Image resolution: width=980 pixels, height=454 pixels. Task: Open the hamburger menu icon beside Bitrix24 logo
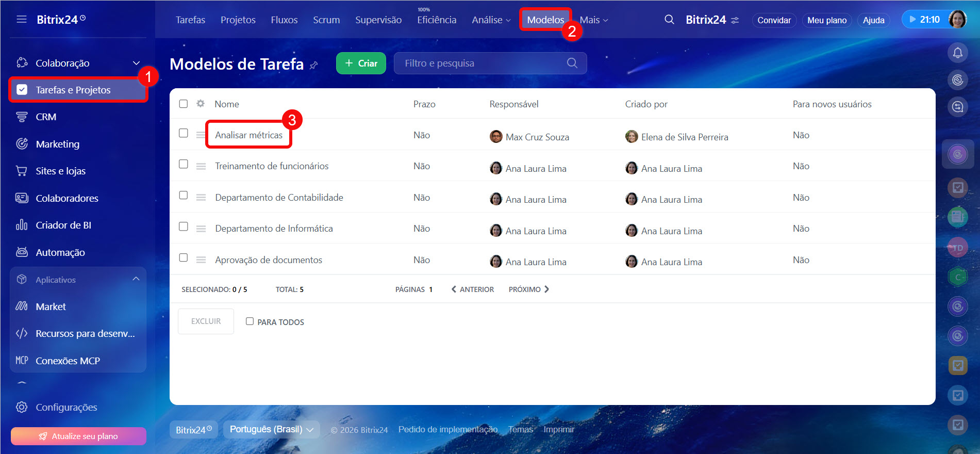click(21, 20)
